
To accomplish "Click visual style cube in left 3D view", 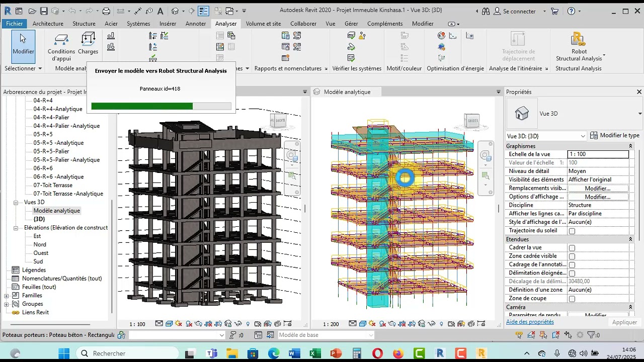I will coord(170,324).
